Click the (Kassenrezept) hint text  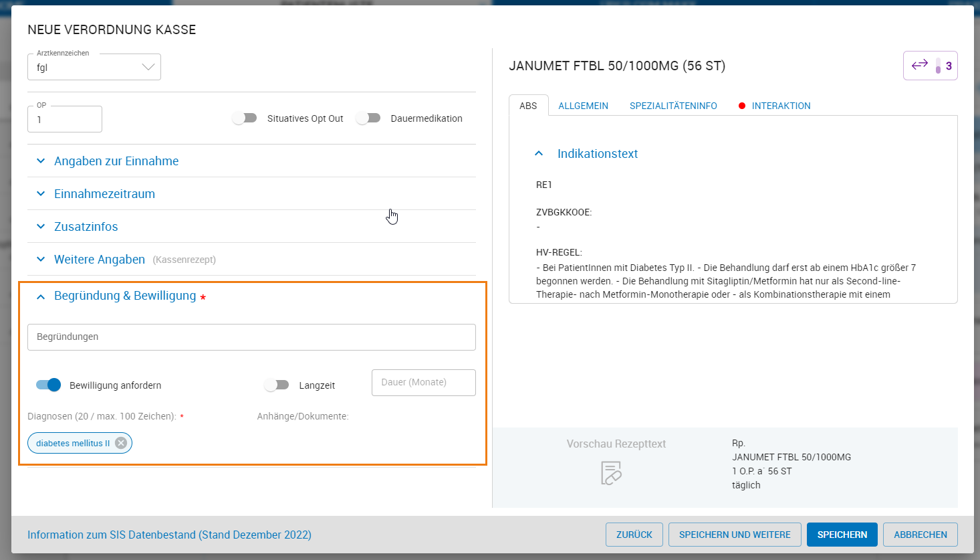[x=184, y=260]
